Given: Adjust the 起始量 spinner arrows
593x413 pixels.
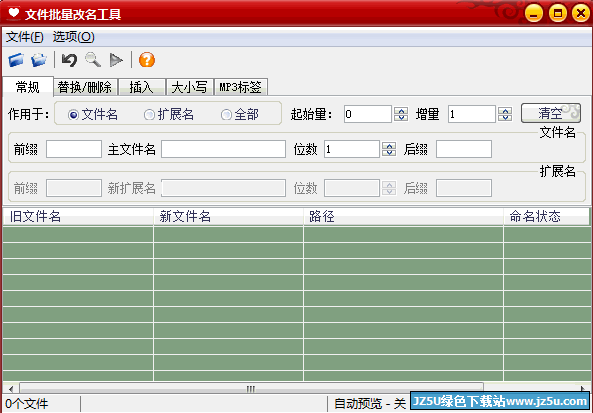Looking at the screenshot, I should click(401, 114).
